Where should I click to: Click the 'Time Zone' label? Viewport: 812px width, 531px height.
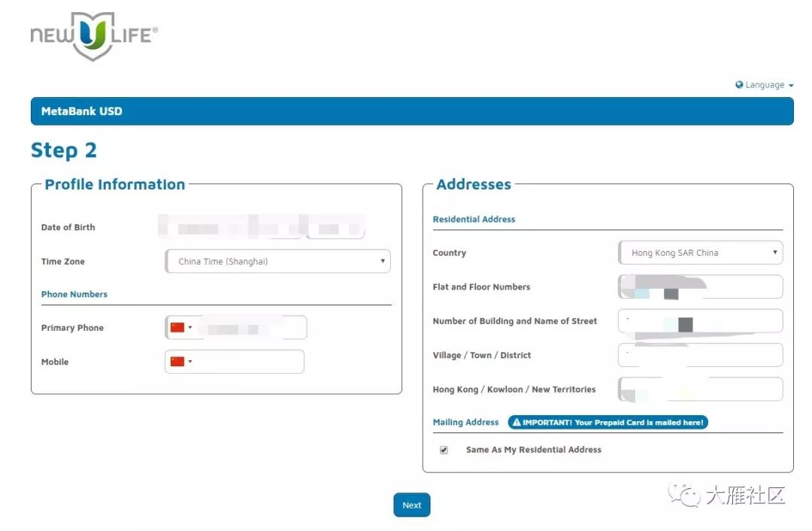pos(63,262)
